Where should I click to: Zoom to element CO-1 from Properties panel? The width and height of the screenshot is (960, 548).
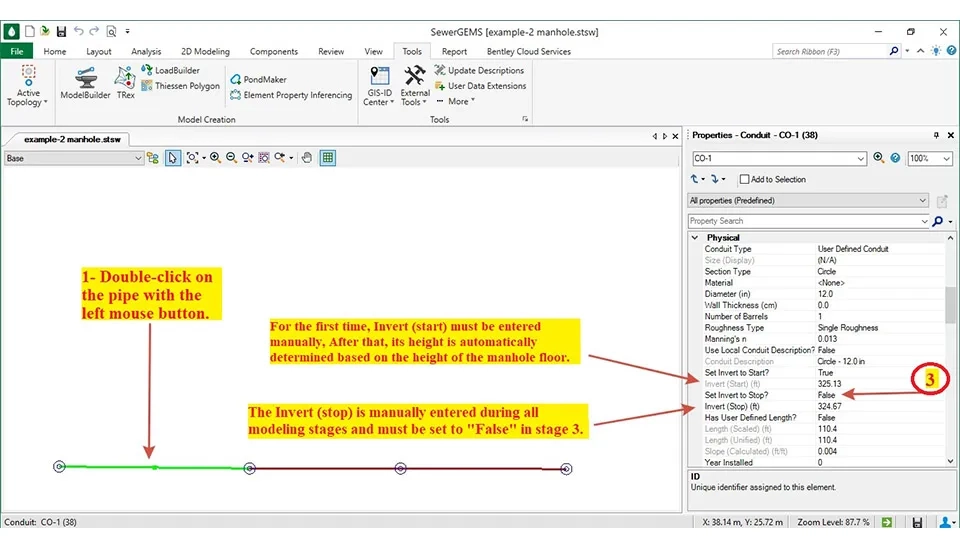(x=878, y=158)
